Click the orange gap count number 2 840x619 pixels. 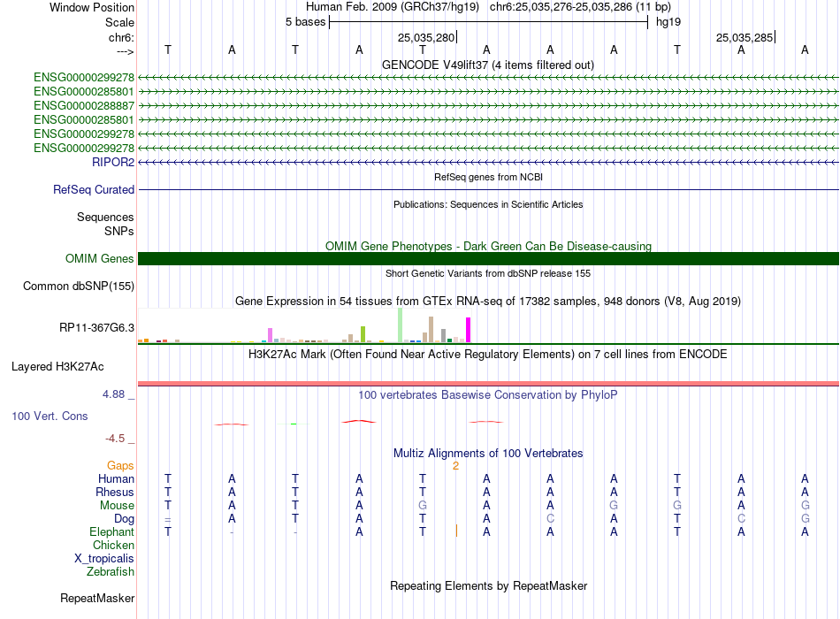455,466
